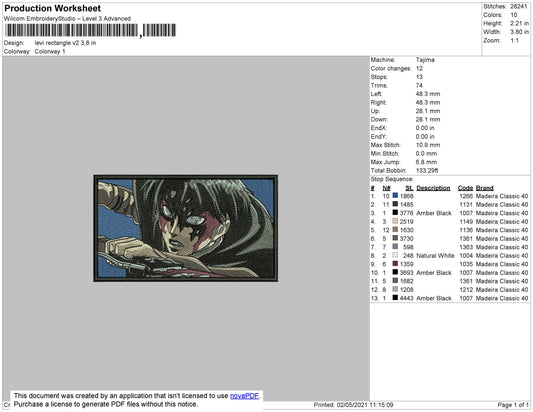Click the Brand column header
The image size is (533, 412).
click(484, 188)
